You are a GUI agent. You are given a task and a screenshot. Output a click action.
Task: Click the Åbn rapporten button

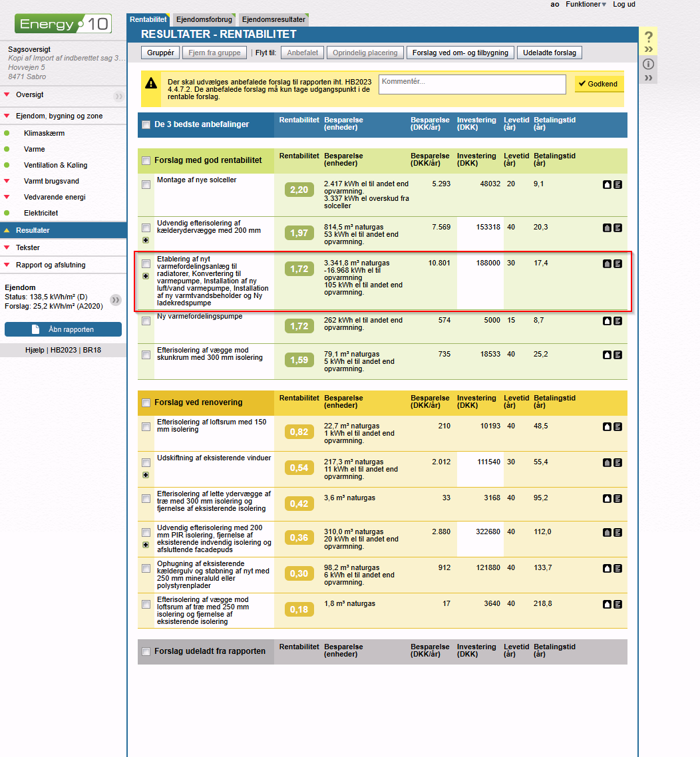[x=63, y=329]
